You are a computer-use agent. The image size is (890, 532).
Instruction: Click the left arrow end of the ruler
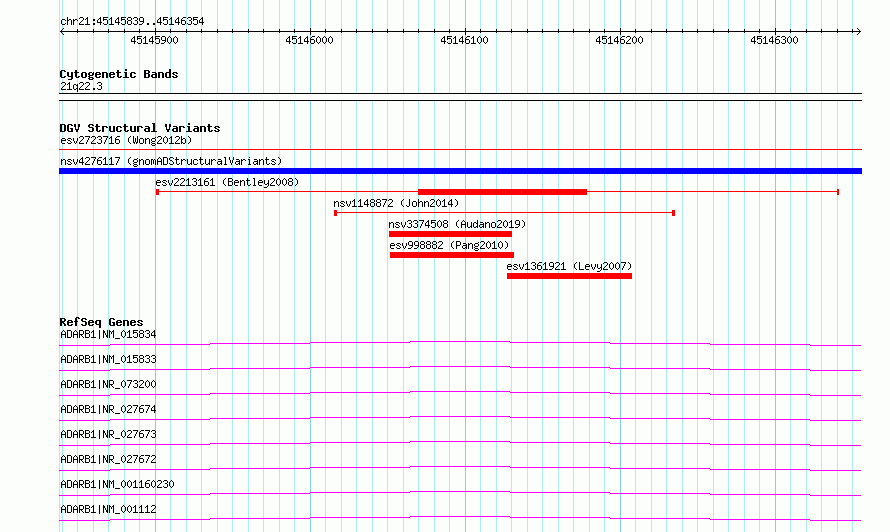tap(62, 32)
